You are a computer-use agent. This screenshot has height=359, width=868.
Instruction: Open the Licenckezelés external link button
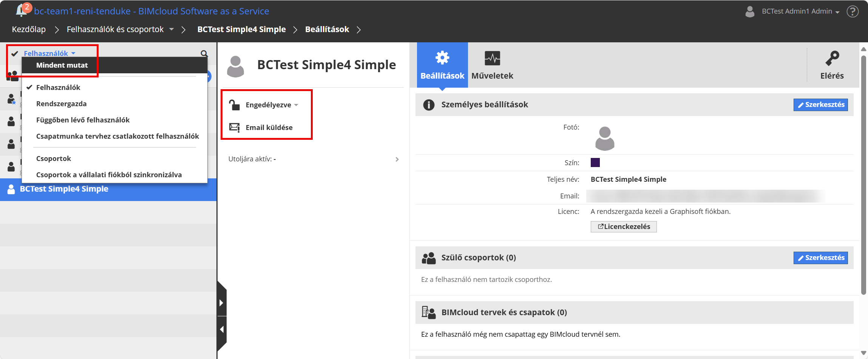click(x=623, y=226)
